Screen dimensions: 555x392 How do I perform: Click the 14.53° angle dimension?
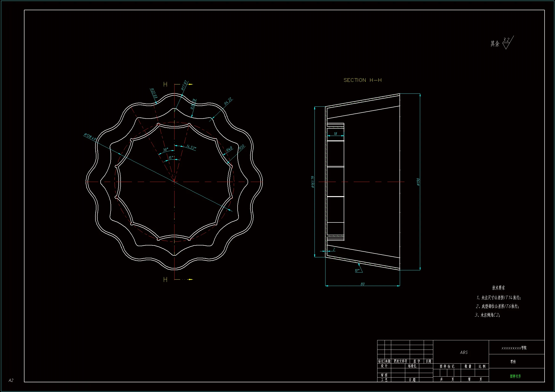pyautogui.click(x=191, y=147)
